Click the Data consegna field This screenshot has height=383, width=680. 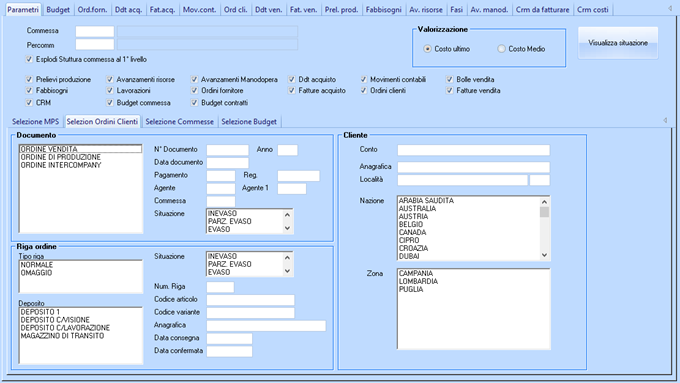pos(229,338)
